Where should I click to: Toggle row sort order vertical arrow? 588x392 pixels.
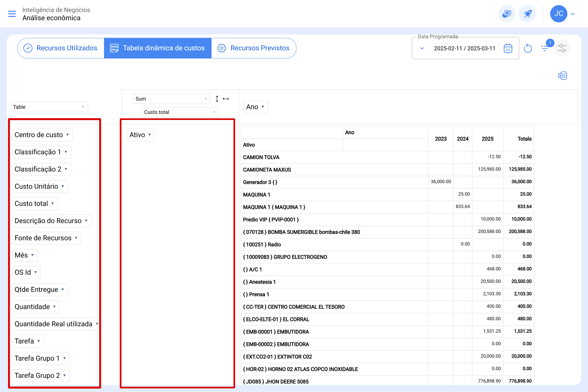[217, 99]
